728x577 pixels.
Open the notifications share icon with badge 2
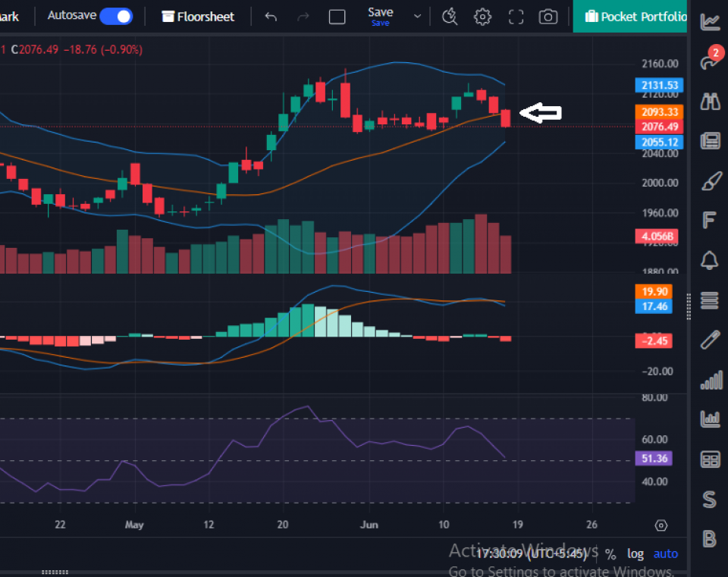[x=711, y=59]
